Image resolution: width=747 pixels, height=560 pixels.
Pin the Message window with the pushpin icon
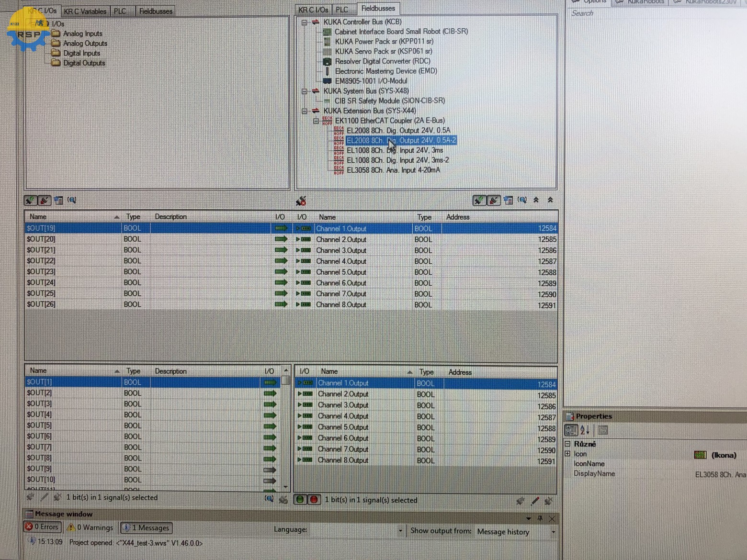540,518
